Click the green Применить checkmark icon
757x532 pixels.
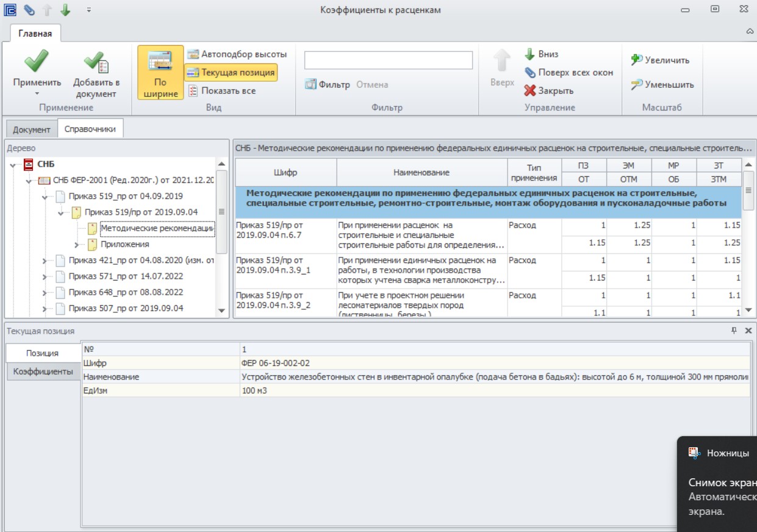tap(37, 62)
